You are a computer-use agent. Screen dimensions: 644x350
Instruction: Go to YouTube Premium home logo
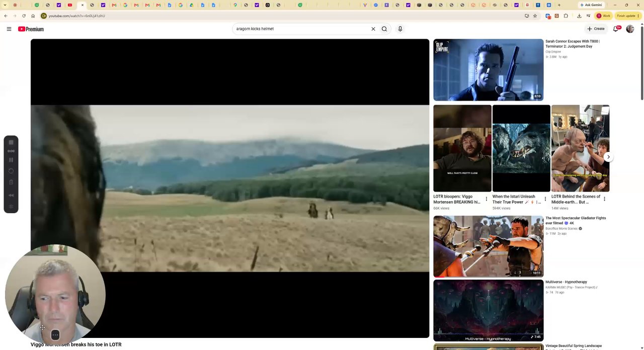pos(31,29)
